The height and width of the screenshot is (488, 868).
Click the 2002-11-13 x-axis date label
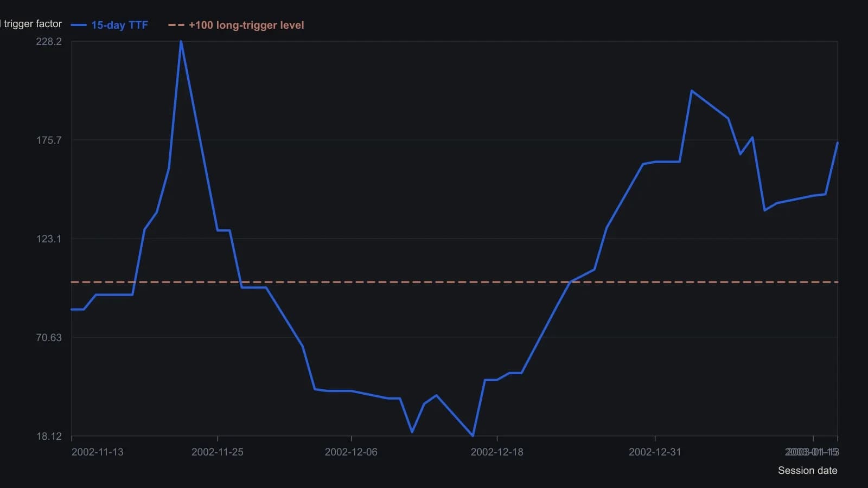98,452
